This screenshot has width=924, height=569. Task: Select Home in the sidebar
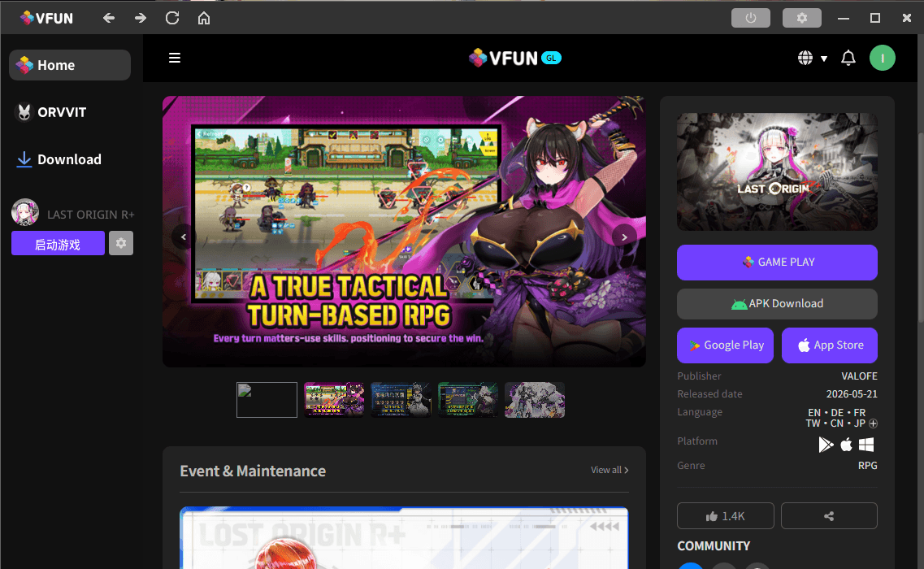click(70, 65)
